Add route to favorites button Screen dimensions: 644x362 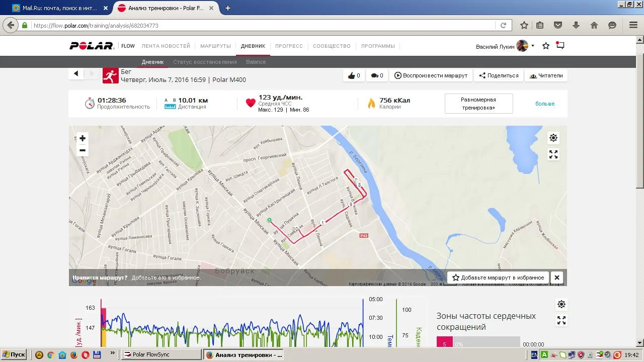(498, 278)
